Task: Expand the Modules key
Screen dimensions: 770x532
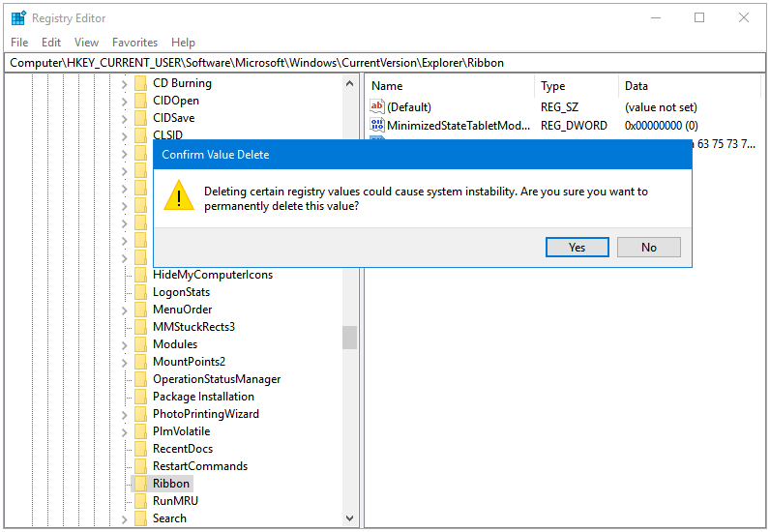Action: coord(124,345)
